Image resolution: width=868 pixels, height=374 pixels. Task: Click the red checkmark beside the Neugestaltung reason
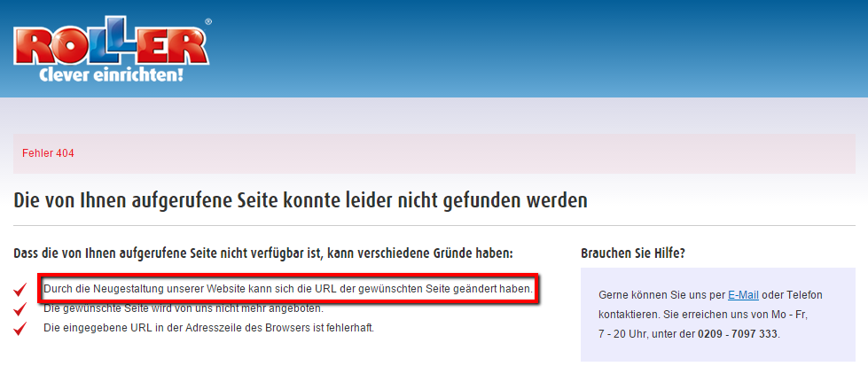point(20,290)
